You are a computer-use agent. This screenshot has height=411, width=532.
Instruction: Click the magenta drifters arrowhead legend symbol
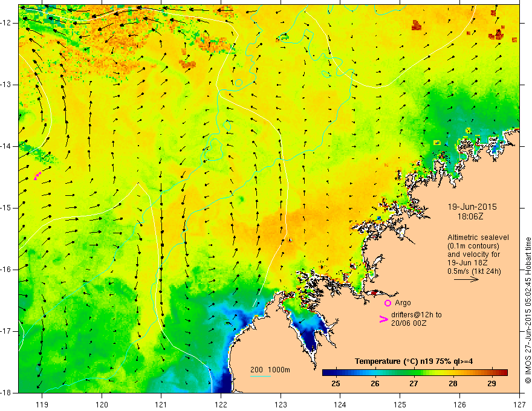tap(383, 319)
